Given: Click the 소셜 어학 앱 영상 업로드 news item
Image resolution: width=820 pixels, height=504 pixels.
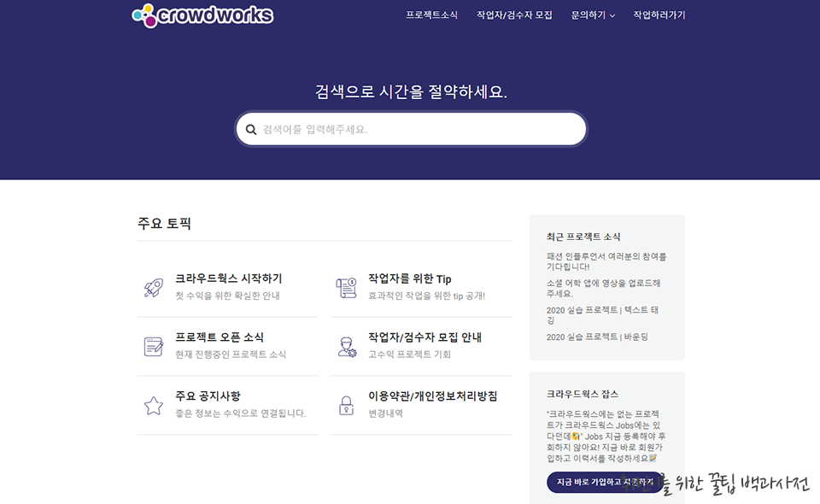Looking at the screenshot, I should point(606,288).
